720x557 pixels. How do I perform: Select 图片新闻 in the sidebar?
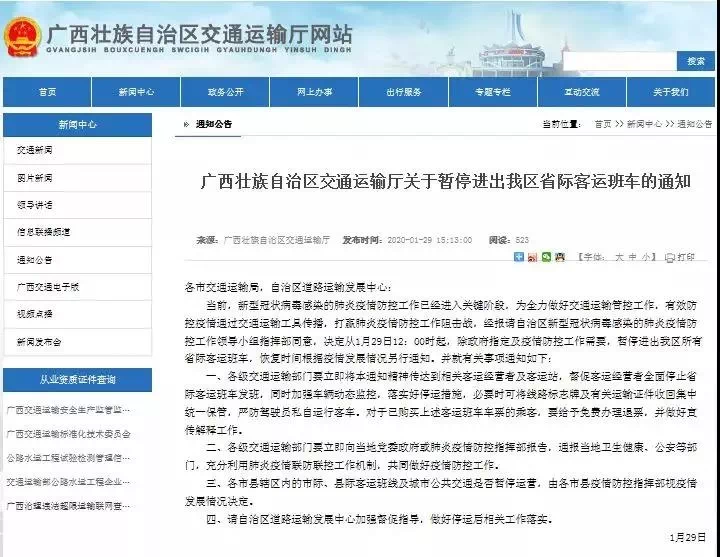pyautogui.click(x=78, y=178)
